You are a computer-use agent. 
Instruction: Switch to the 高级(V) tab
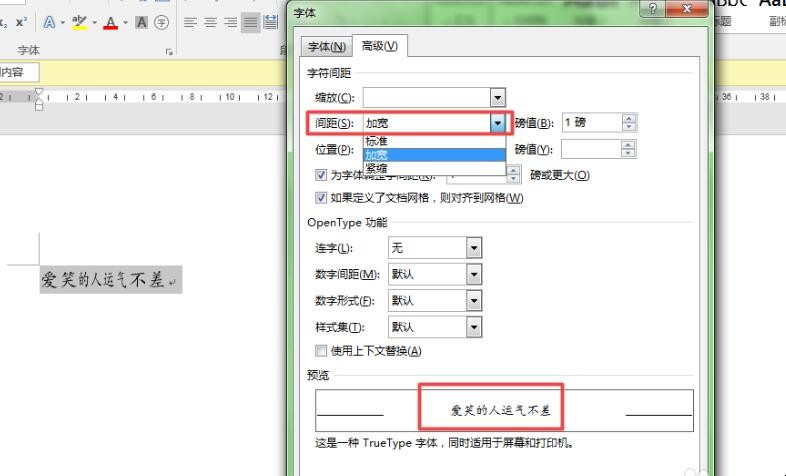[x=379, y=46]
